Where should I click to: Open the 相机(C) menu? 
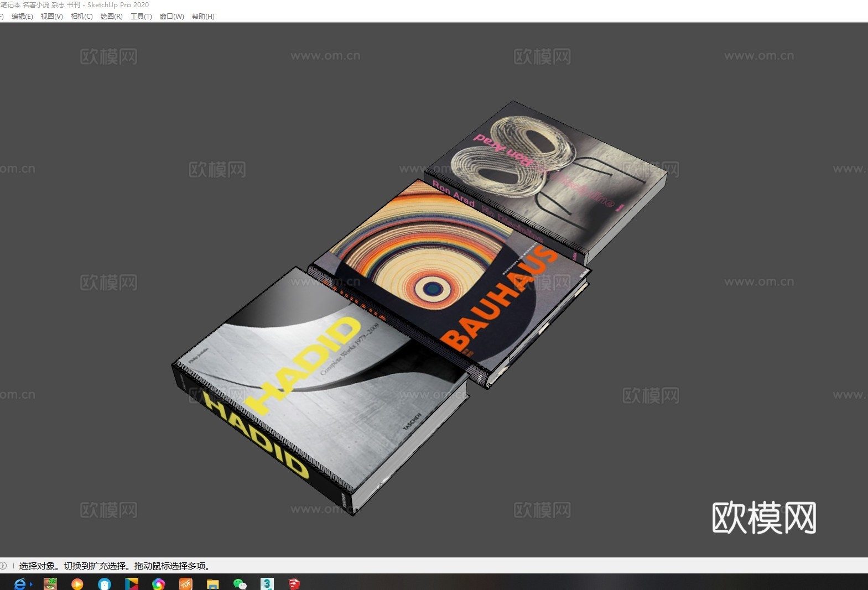[81, 17]
